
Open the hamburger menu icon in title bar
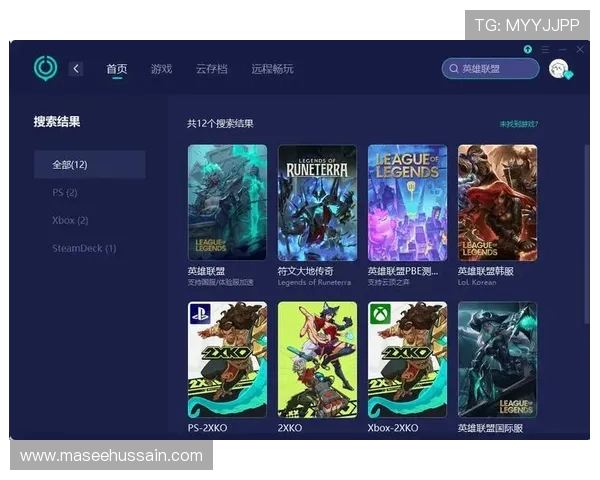point(546,49)
